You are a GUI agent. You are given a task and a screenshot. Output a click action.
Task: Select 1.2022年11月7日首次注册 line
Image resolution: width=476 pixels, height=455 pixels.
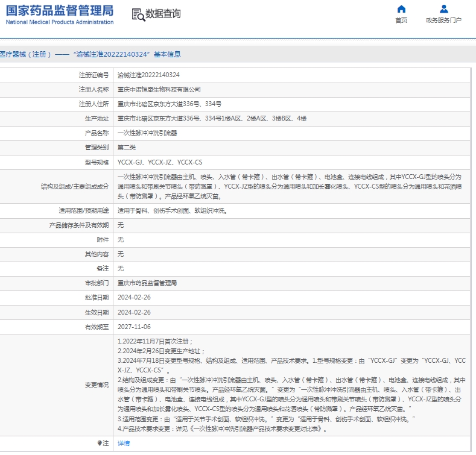[x=155, y=341]
